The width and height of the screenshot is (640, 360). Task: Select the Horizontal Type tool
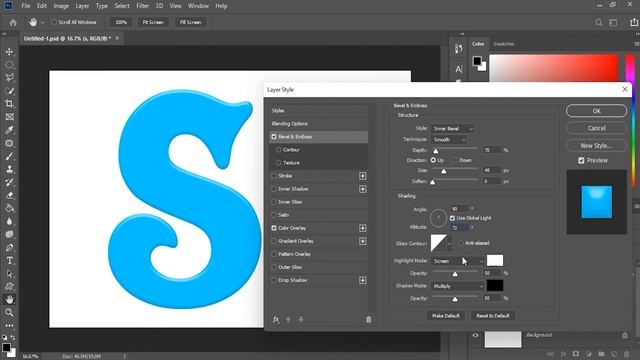tap(9, 260)
